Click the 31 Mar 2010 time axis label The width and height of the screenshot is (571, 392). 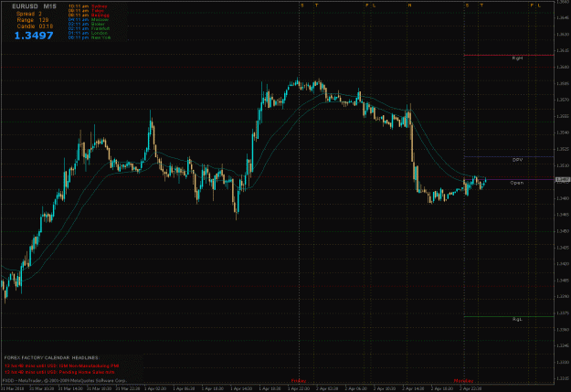13,388
